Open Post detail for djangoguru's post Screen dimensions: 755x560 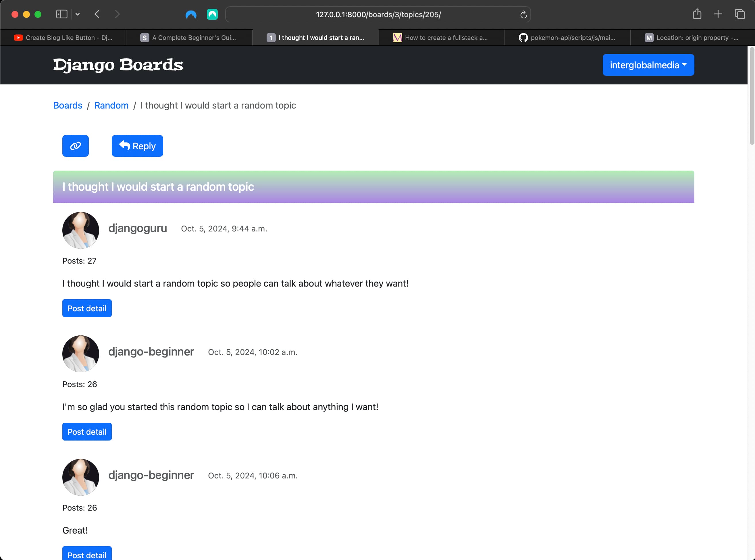coord(87,308)
